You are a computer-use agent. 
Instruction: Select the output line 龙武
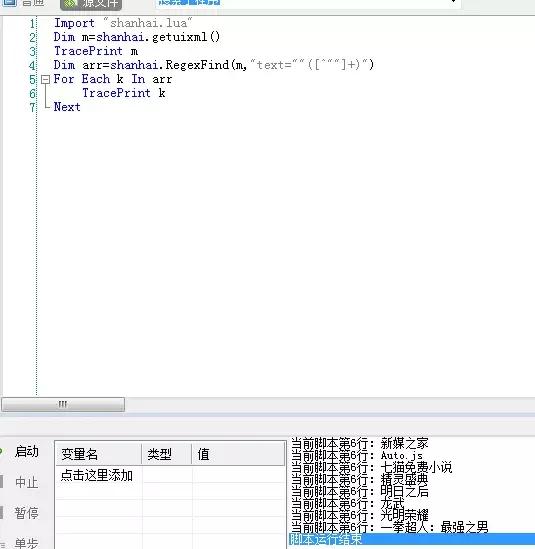348,503
